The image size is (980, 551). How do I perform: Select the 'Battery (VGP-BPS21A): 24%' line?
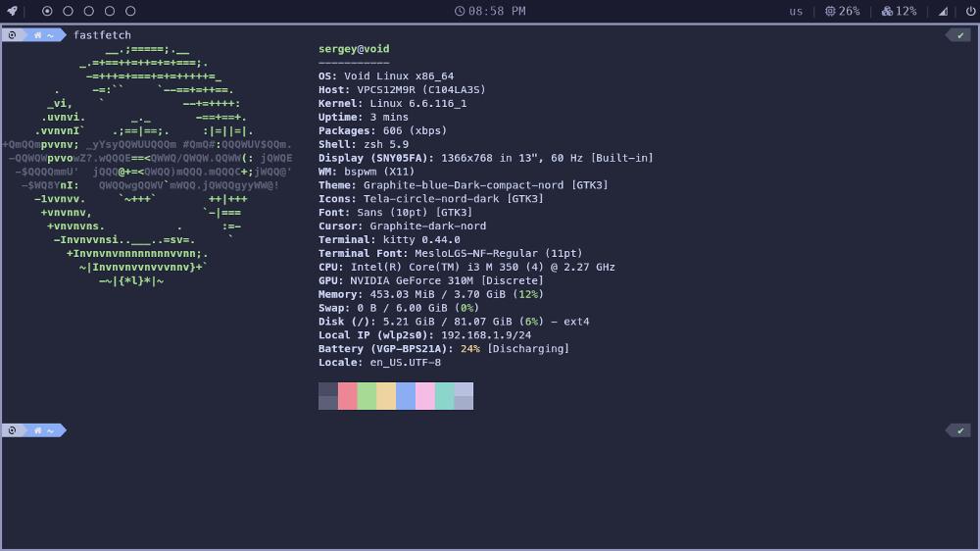tap(444, 349)
